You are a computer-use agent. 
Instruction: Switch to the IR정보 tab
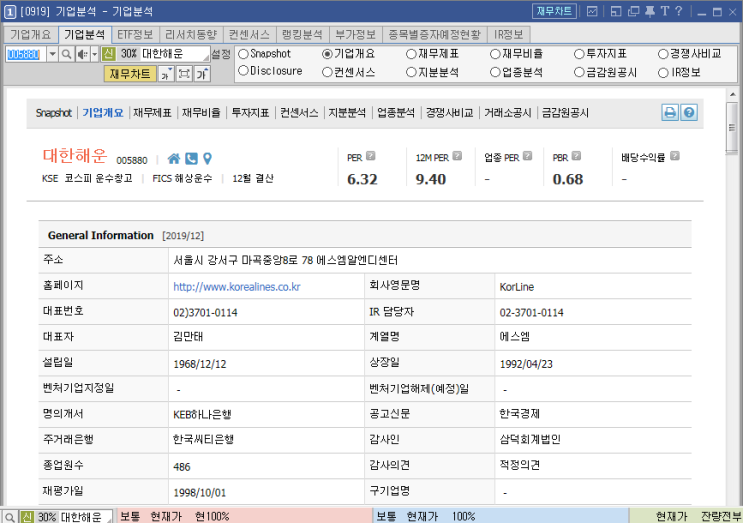508,35
